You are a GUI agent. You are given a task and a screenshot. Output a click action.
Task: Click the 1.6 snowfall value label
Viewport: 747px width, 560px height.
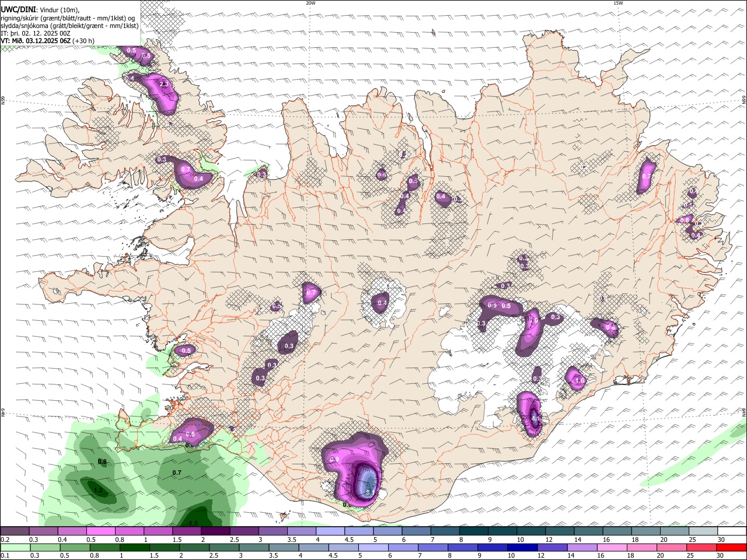click(x=580, y=380)
